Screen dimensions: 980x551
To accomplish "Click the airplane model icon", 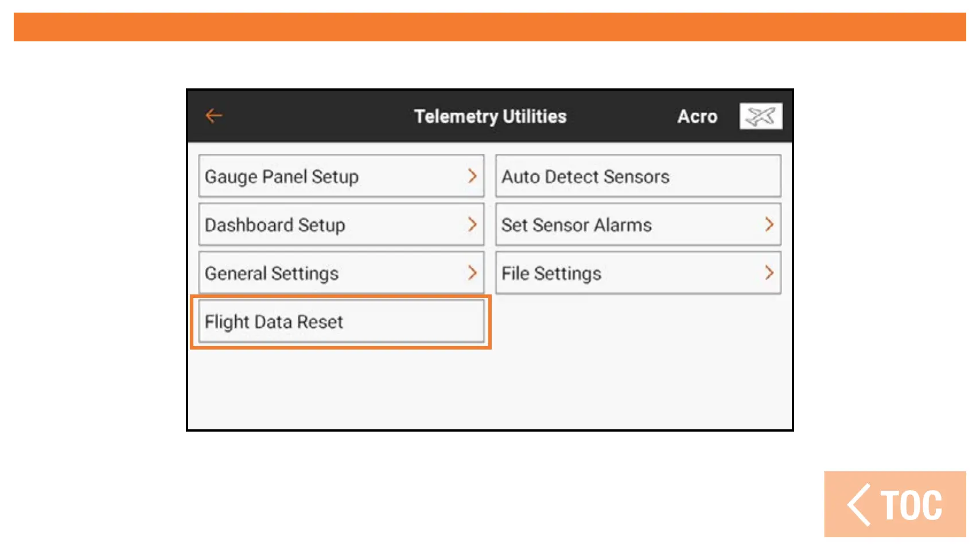I will coord(760,117).
